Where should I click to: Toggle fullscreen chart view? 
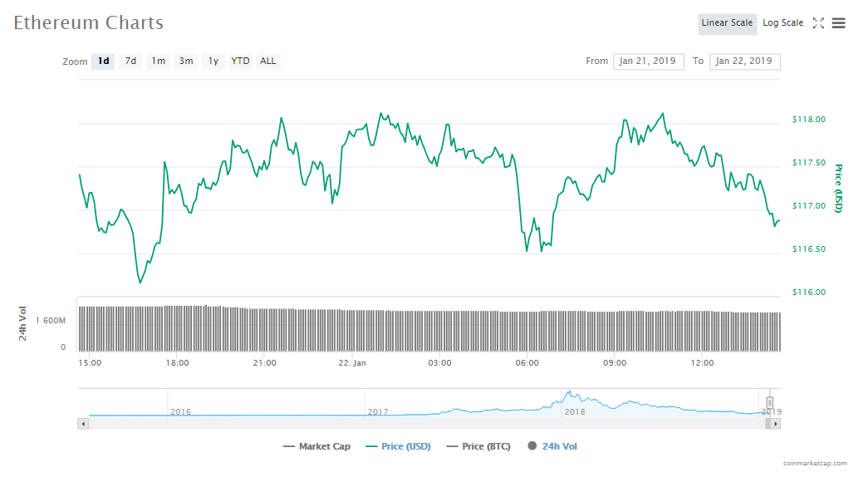818,23
